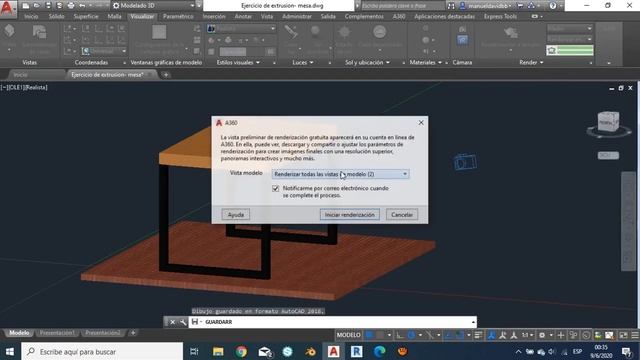
Task: Click the Open folder icon in quick access
Action: (x=37, y=6)
